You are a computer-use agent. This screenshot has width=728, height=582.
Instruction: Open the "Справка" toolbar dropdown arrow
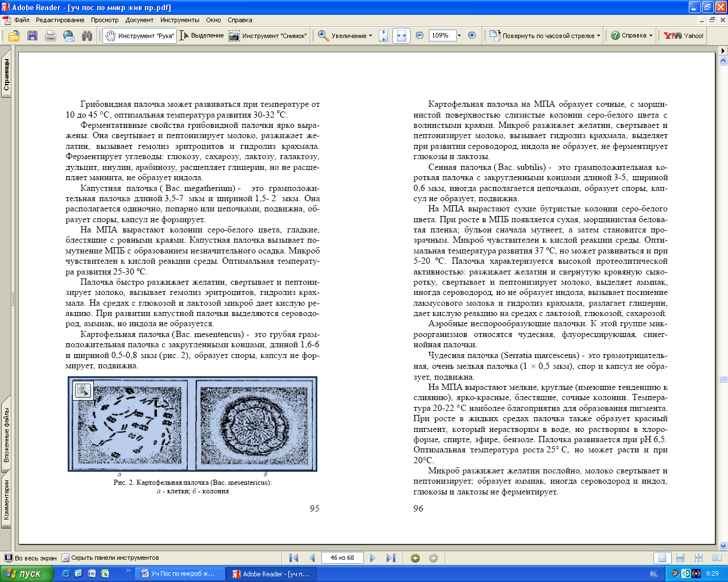pos(651,36)
